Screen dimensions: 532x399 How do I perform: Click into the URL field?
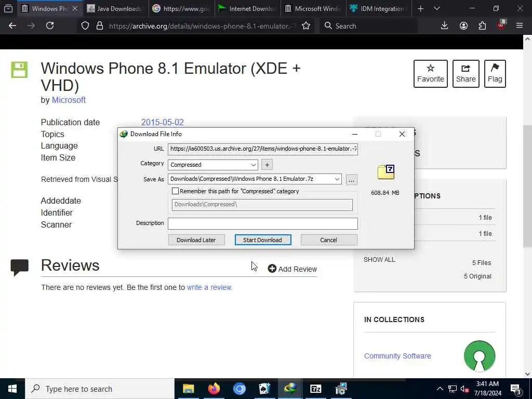262,149
